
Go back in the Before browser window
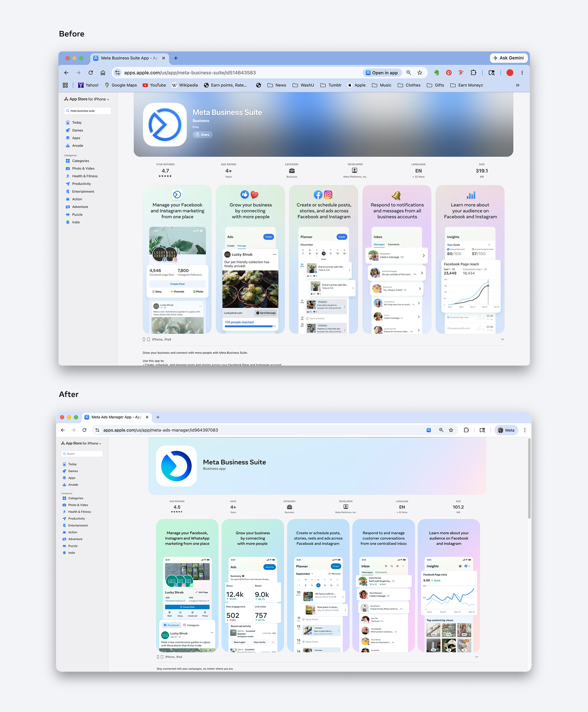click(x=66, y=73)
